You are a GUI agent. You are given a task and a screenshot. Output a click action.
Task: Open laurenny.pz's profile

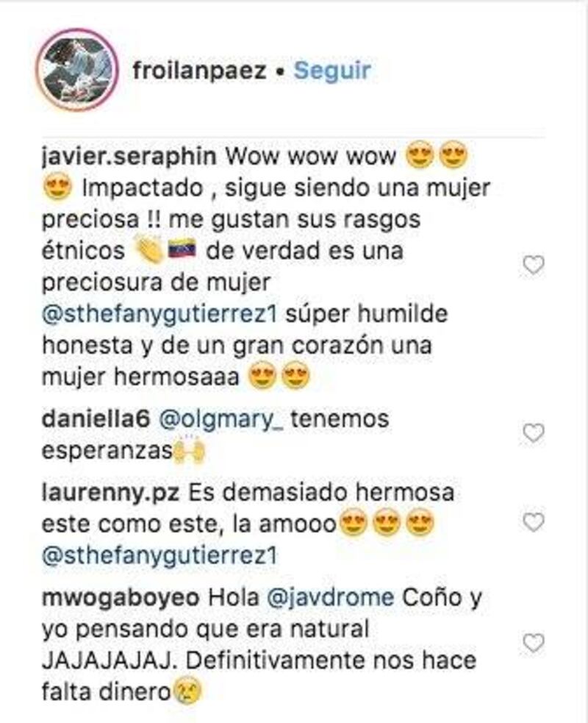pos(110,493)
